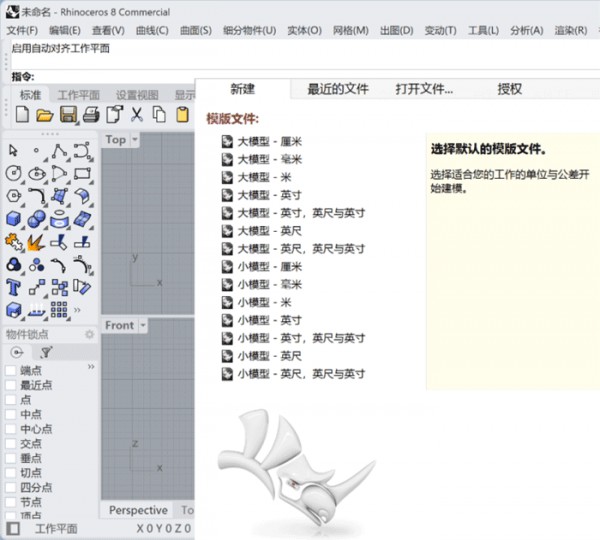The width and height of the screenshot is (600, 540).
Task: Choose template 大模型 - 米
Action: (x=256, y=177)
